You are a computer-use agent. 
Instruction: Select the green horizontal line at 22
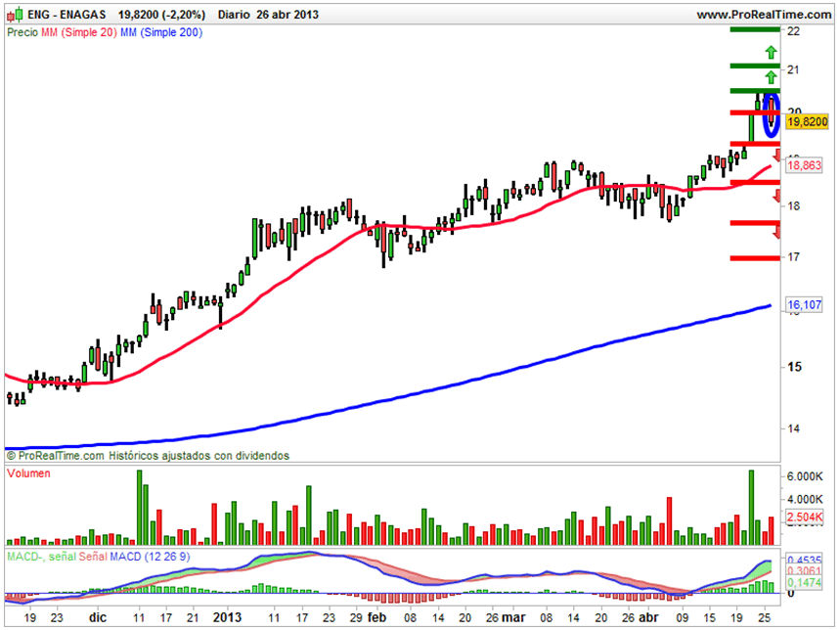click(755, 29)
